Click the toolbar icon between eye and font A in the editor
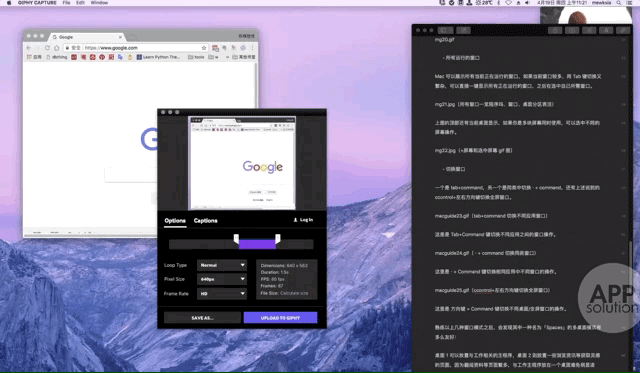This screenshot has height=373, width=640. (589, 30)
